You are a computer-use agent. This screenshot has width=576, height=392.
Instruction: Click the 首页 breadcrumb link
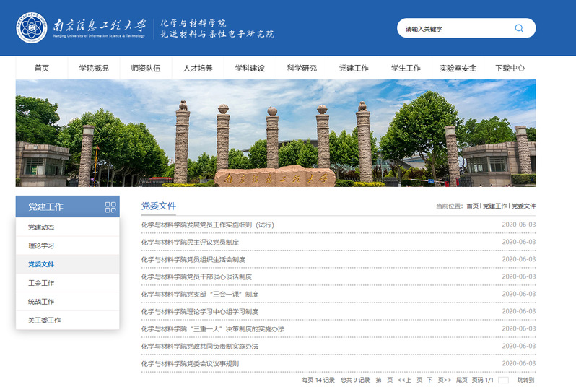click(472, 206)
